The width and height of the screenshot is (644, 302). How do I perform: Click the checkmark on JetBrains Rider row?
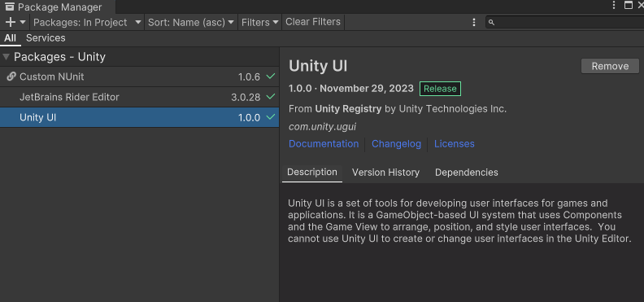(270, 97)
